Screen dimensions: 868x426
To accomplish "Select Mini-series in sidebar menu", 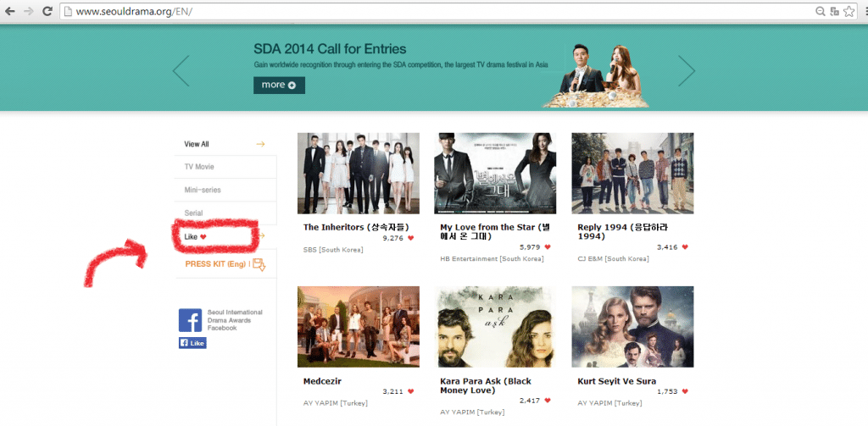I will click(x=203, y=190).
